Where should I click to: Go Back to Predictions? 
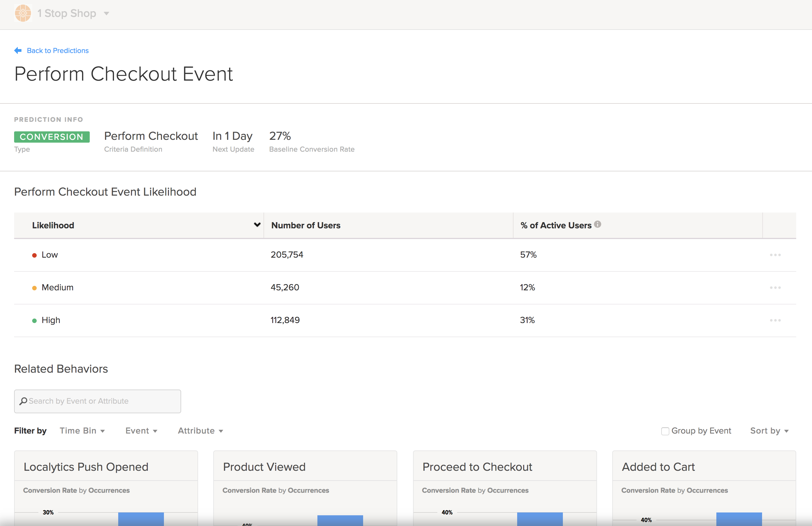pos(58,50)
